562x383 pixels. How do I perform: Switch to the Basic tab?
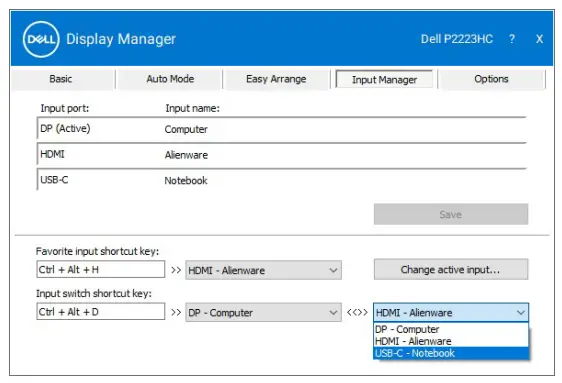pos(61,79)
